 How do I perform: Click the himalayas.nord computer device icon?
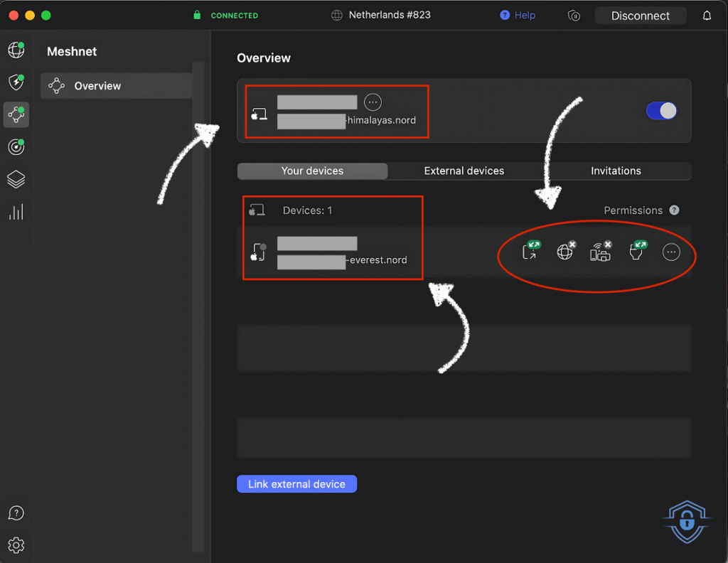[x=259, y=114]
